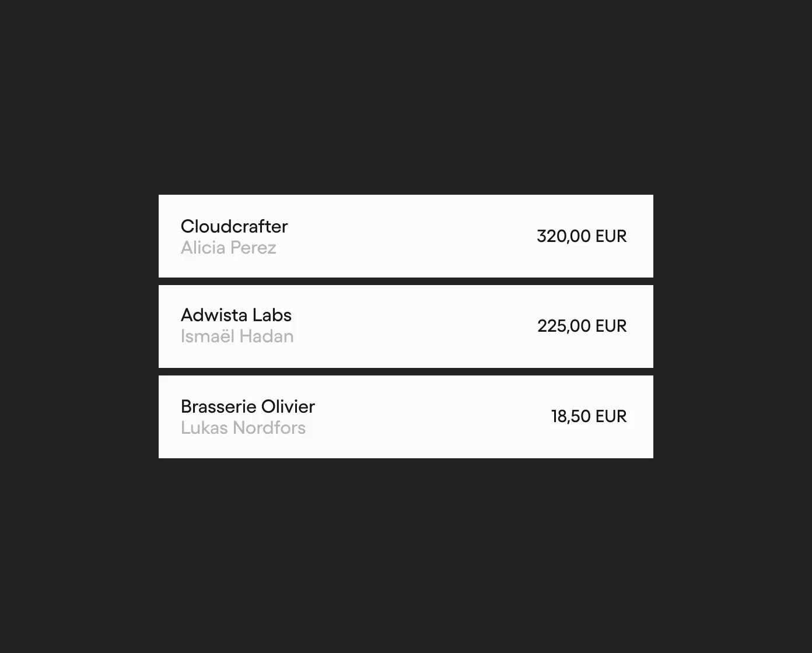Click the 18,50 EUR amount

pyautogui.click(x=589, y=416)
